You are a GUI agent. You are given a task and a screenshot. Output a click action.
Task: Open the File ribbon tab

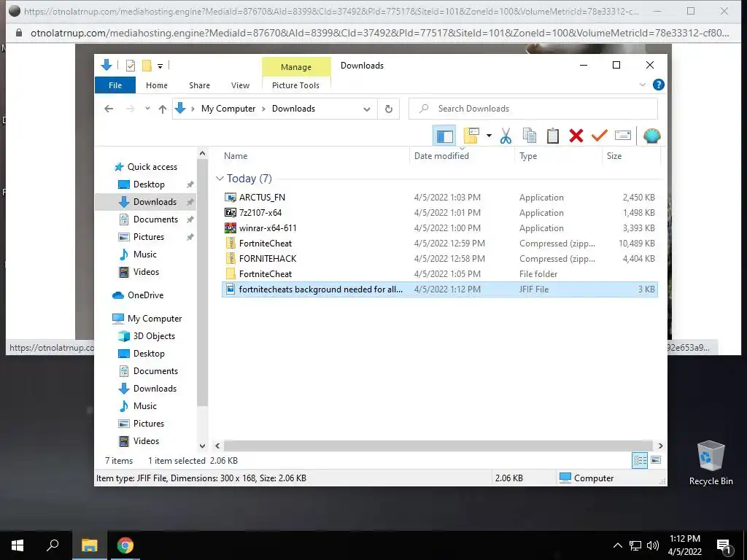(115, 85)
